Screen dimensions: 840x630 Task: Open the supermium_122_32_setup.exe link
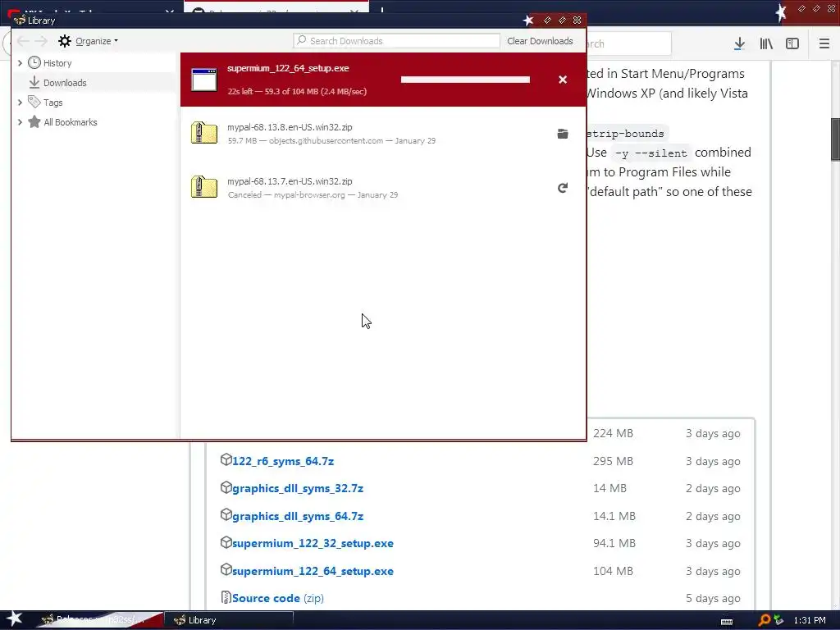point(313,543)
